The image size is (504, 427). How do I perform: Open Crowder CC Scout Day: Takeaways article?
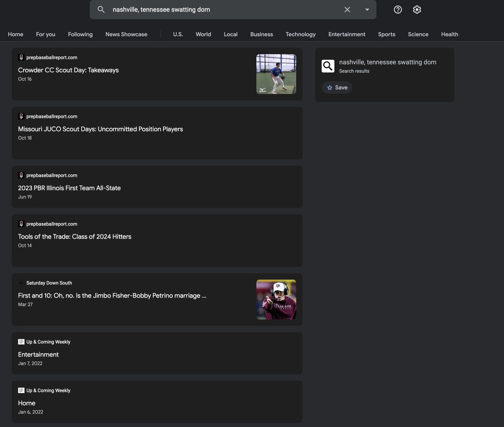point(68,70)
